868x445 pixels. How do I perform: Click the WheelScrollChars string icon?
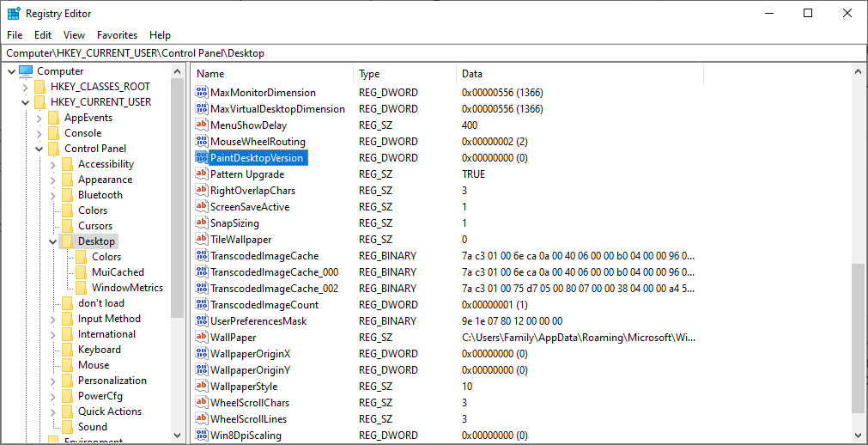[202, 402]
